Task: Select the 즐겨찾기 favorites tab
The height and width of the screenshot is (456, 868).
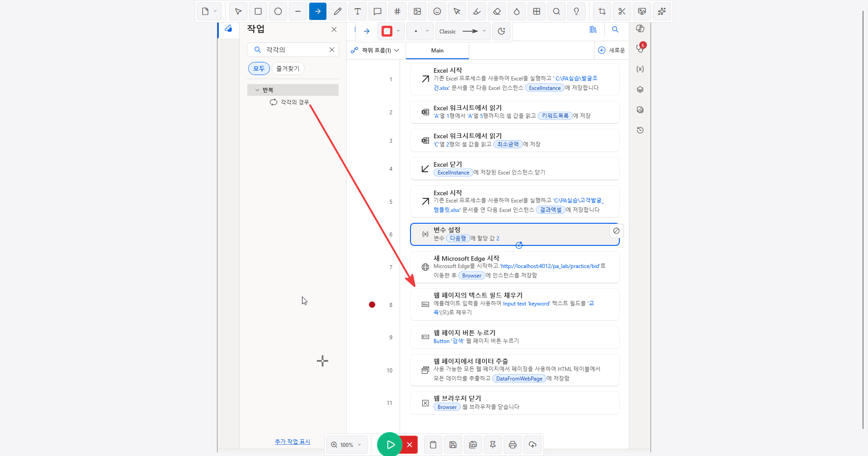Action: tap(288, 69)
